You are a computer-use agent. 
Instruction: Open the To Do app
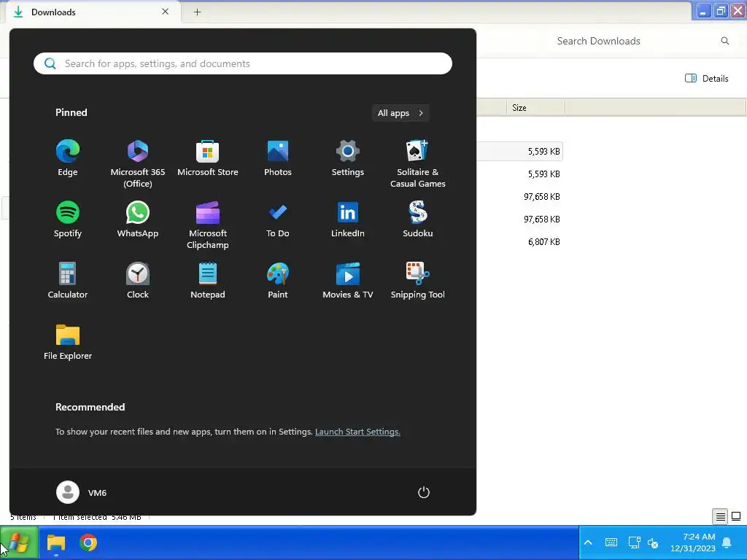(x=278, y=219)
